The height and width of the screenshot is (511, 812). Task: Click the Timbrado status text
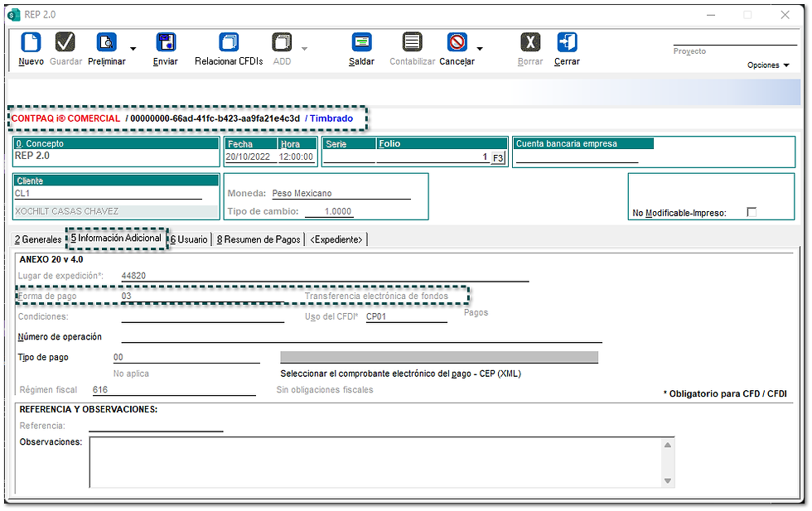(331, 118)
